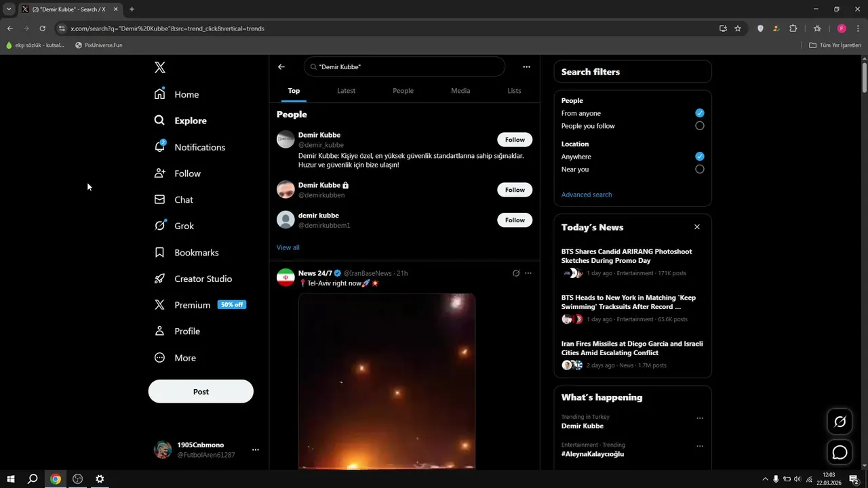Open search options three-dot menu
This screenshot has height=488, width=868.
(x=526, y=67)
